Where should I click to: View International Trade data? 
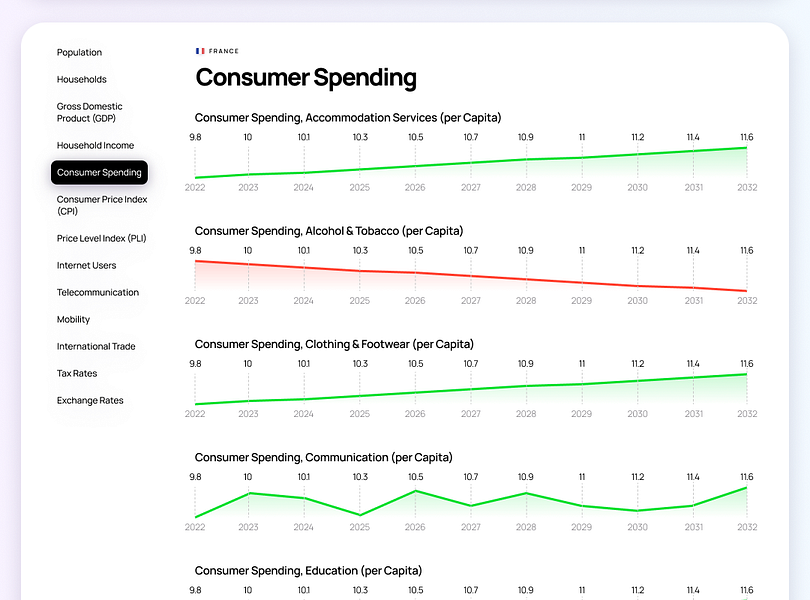pos(96,346)
